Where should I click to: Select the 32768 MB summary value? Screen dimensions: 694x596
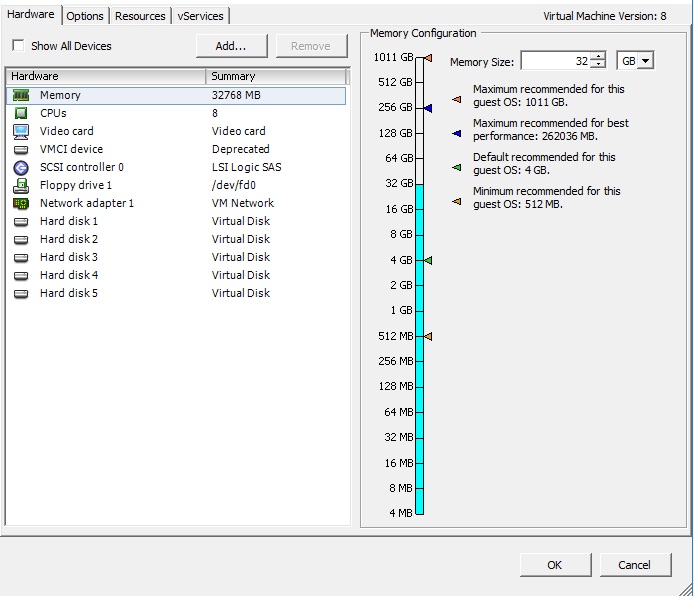pos(236,95)
